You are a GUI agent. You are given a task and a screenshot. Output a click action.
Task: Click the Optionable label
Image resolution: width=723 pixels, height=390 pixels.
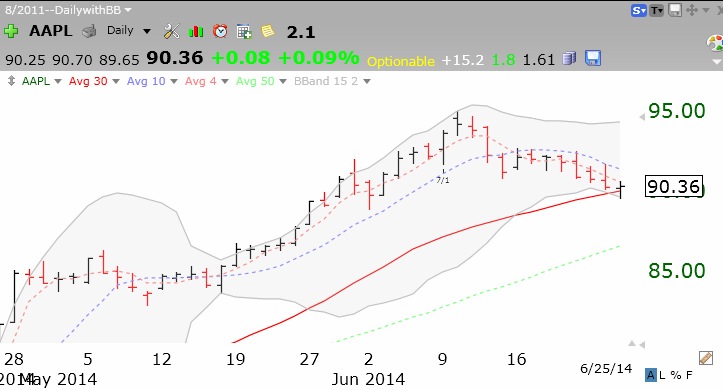[401, 61]
